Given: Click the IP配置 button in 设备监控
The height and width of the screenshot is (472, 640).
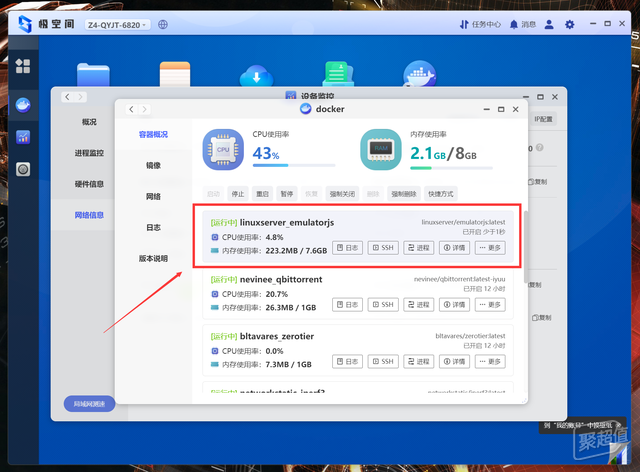Looking at the screenshot, I should [543, 119].
